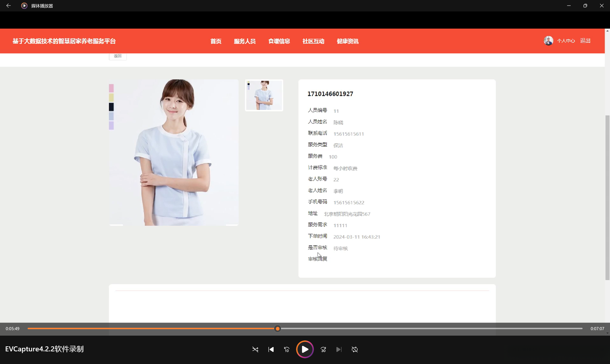Screen dimensions: 610x364
Task: Open 社区互动 section
Action: click(x=313, y=41)
